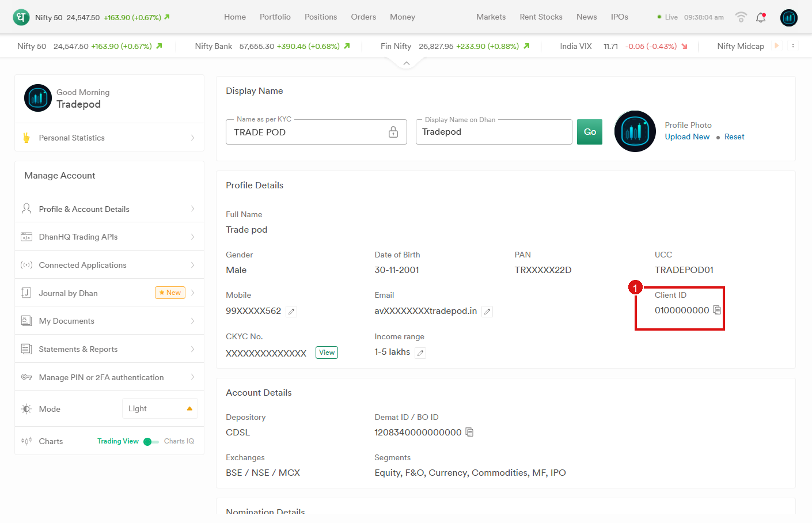Go to Home tab
This screenshot has width=812, height=523.
[x=235, y=17]
